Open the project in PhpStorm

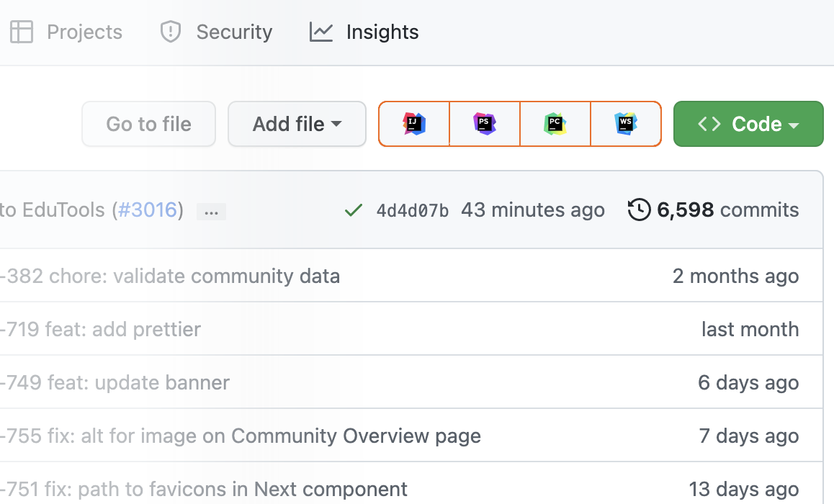point(484,123)
